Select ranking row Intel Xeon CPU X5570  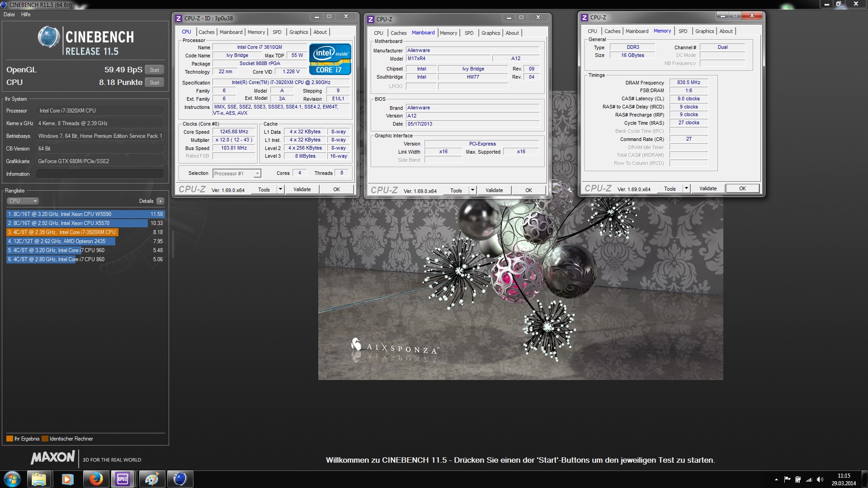point(85,223)
